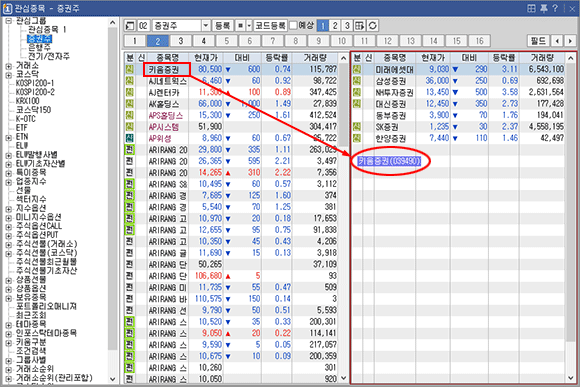Select split view 3 next to the 예상 checkbox
This screenshot has width=580, height=387.
click(x=347, y=26)
